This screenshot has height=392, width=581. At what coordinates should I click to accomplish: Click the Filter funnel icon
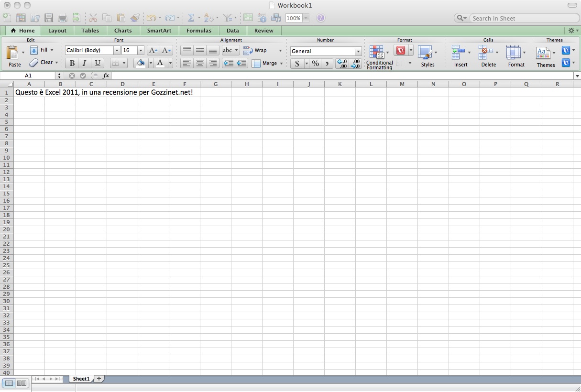pos(227,18)
